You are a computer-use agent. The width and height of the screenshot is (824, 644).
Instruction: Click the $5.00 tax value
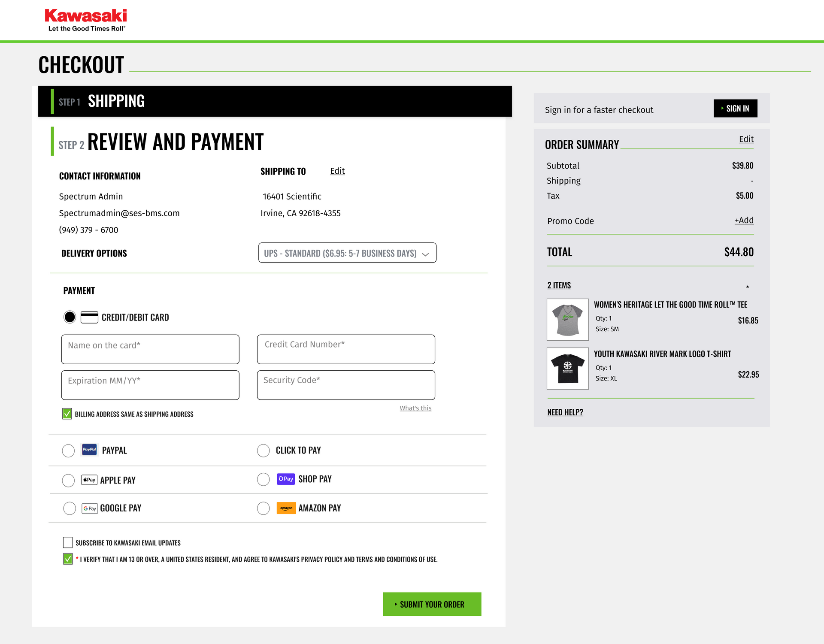745,196
